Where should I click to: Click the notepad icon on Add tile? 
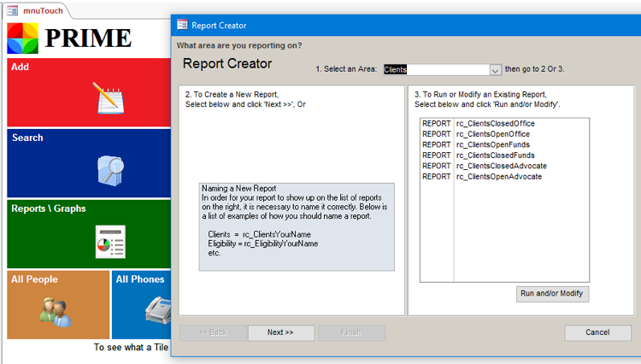click(110, 98)
